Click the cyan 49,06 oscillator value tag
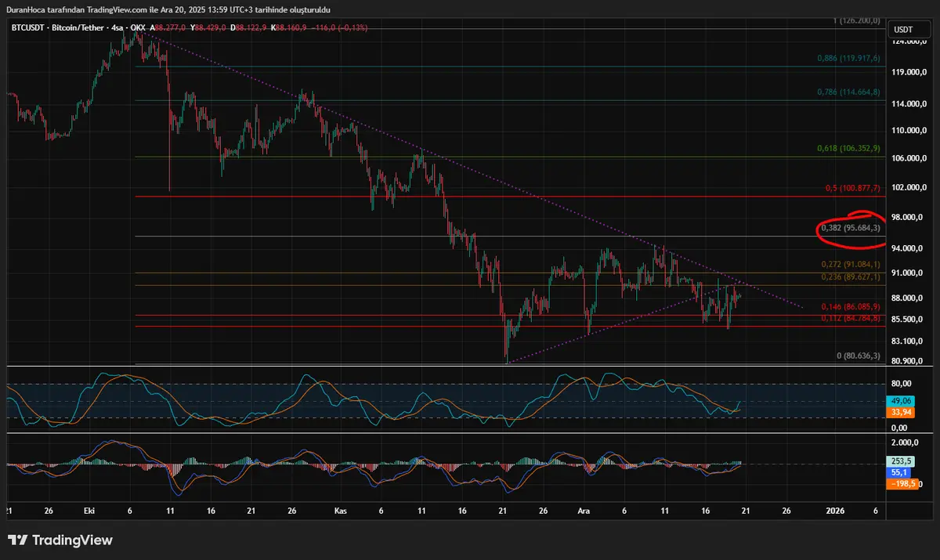 click(x=897, y=401)
